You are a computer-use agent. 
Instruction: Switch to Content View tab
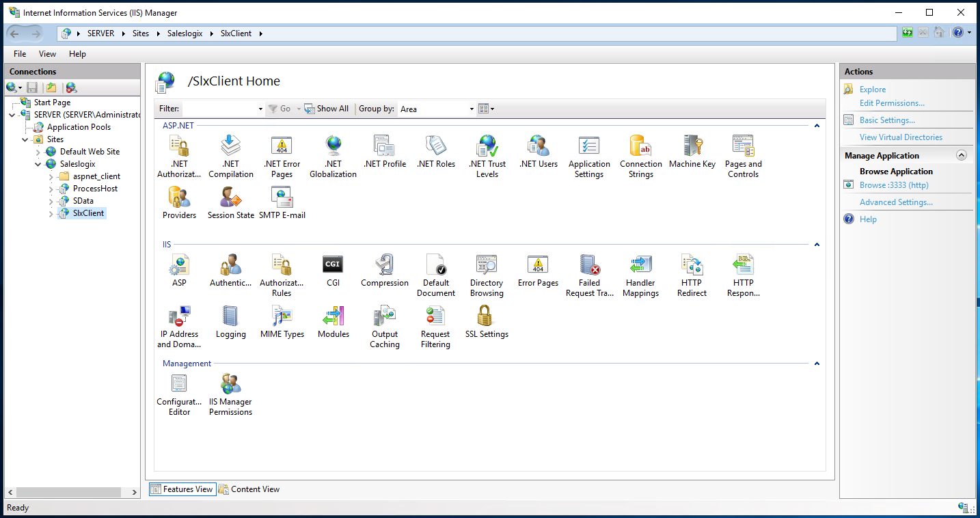(249, 489)
